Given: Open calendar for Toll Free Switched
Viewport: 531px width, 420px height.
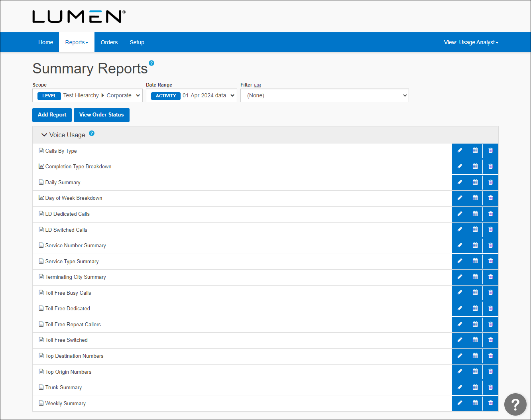Looking at the screenshot, I should click(x=475, y=340).
